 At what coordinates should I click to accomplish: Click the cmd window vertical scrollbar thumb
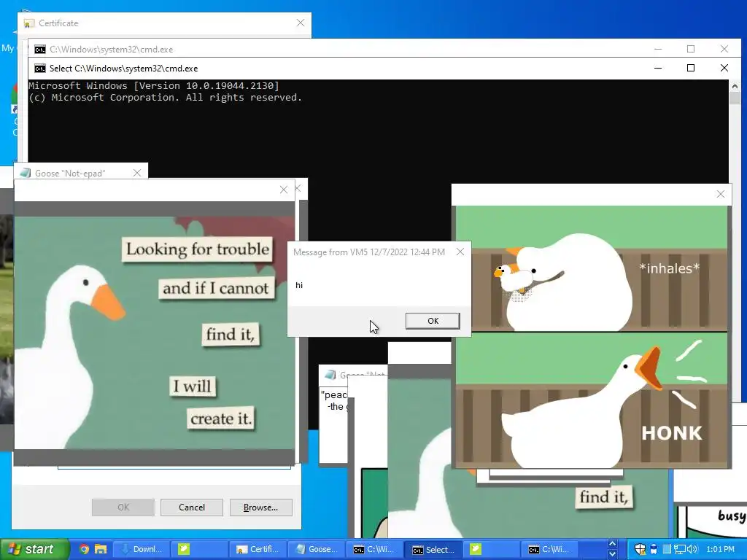(735, 98)
